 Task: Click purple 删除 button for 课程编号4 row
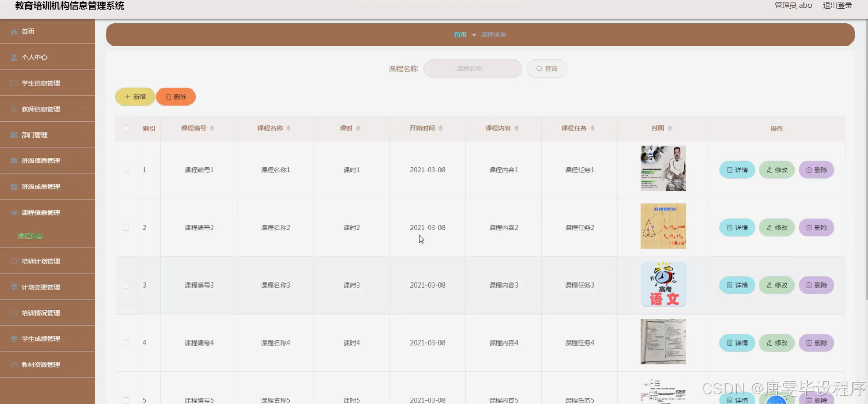(x=816, y=343)
